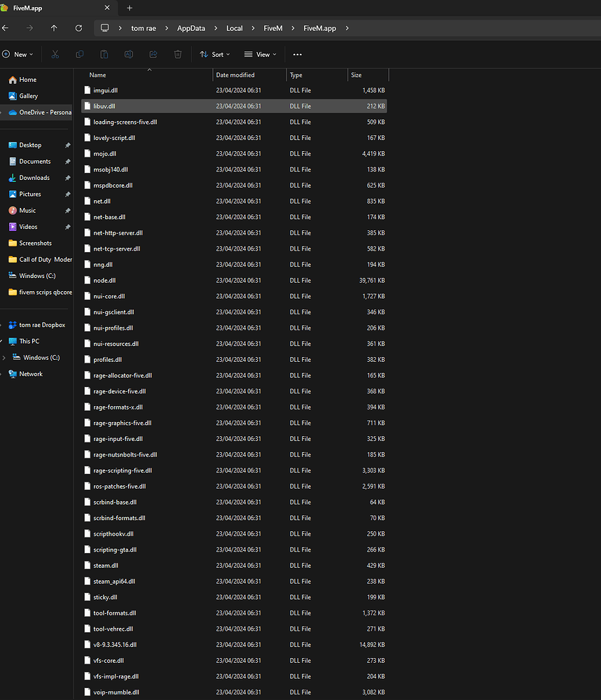Navigate to AppData via the breadcrumb
This screenshot has width=601, height=700.
(x=191, y=28)
